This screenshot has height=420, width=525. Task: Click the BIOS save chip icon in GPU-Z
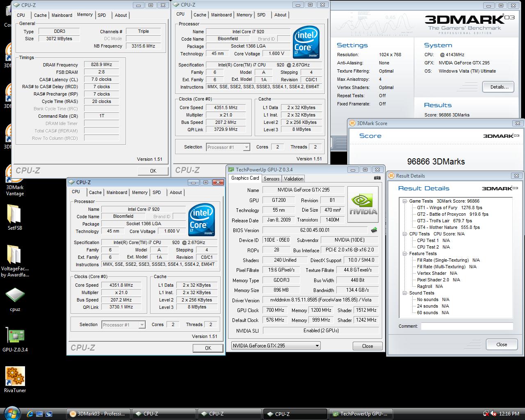(374, 230)
